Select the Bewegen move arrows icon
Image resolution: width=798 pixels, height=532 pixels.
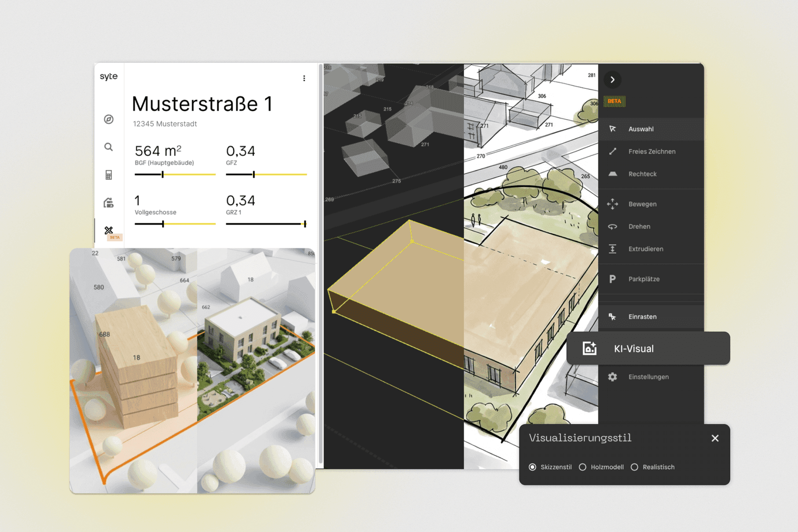click(x=612, y=204)
